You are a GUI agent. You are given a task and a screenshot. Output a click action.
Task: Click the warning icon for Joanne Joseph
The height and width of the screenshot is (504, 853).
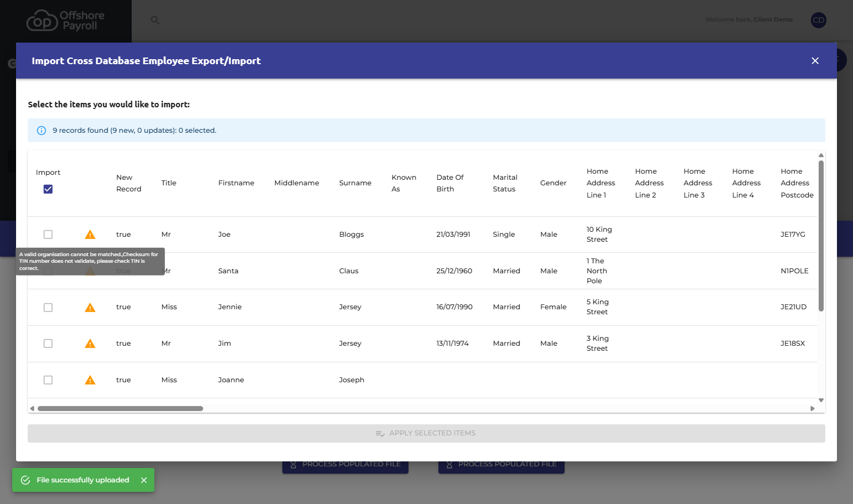pyautogui.click(x=90, y=380)
